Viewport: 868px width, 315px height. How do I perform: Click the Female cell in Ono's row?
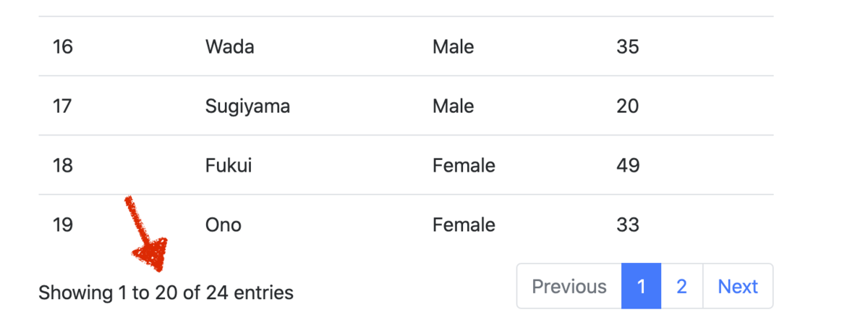pyautogui.click(x=464, y=225)
